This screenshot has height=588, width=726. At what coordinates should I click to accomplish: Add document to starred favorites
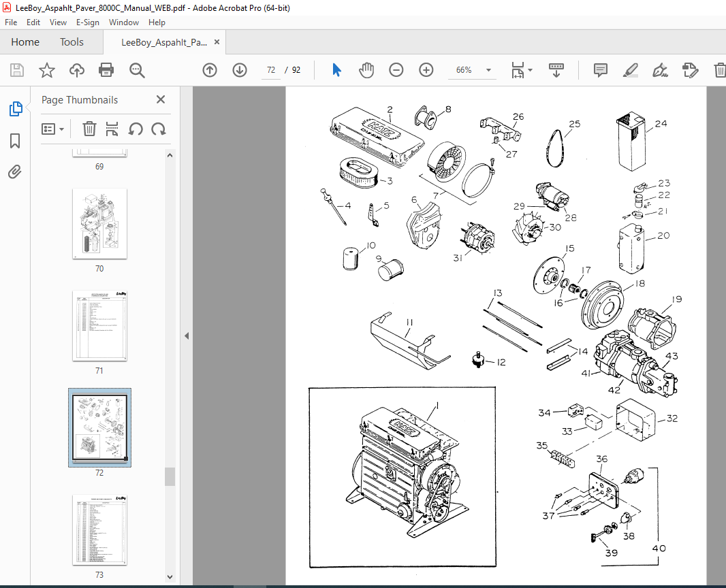click(47, 70)
